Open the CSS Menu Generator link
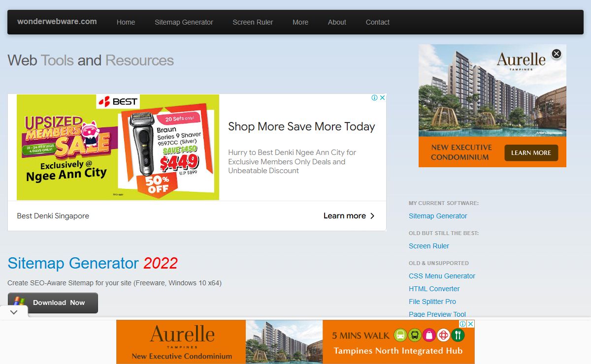The image size is (591, 364). pyautogui.click(x=442, y=276)
